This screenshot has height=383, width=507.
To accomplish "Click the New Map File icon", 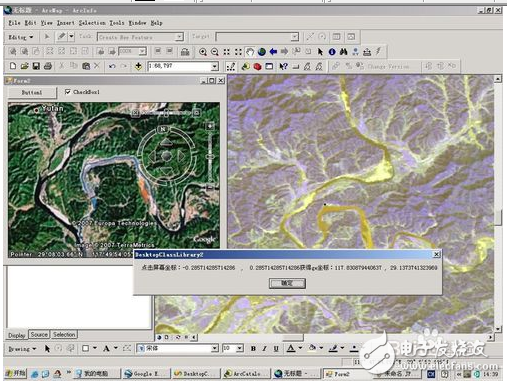I will pos(13,66).
